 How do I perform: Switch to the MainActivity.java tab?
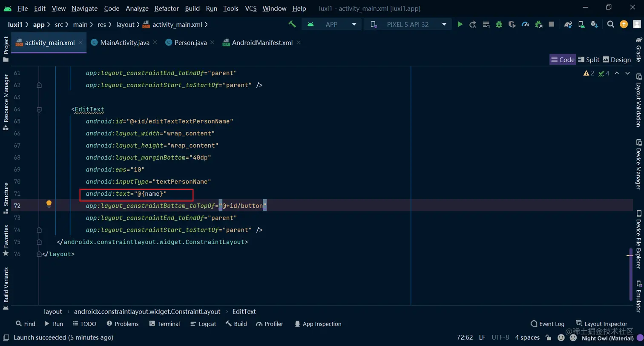pyautogui.click(x=124, y=43)
